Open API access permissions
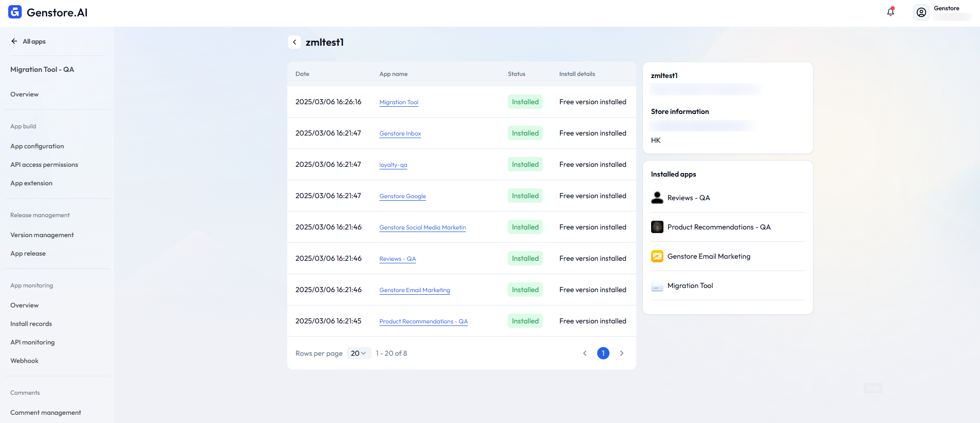 click(x=44, y=165)
